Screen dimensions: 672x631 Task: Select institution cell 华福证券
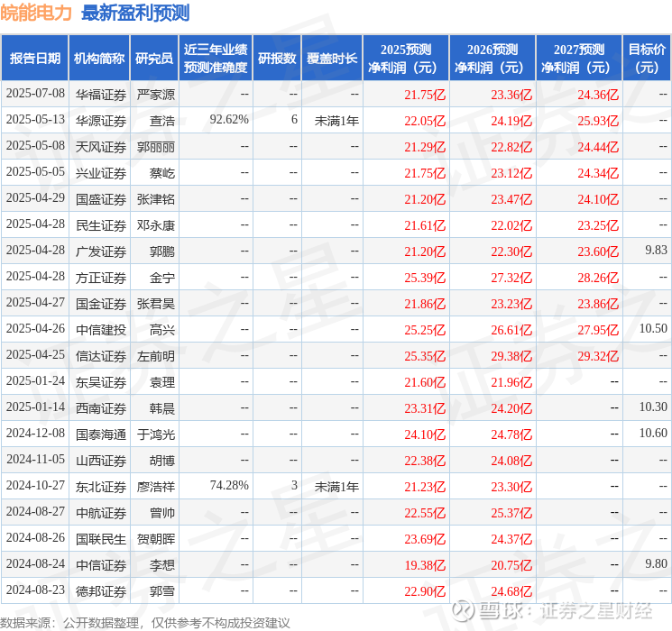[101, 95]
